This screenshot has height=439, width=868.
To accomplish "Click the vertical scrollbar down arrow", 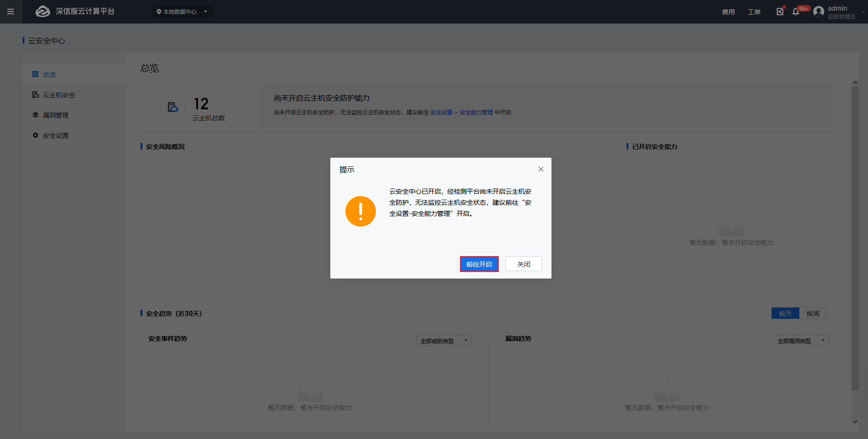I will [855, 421].
